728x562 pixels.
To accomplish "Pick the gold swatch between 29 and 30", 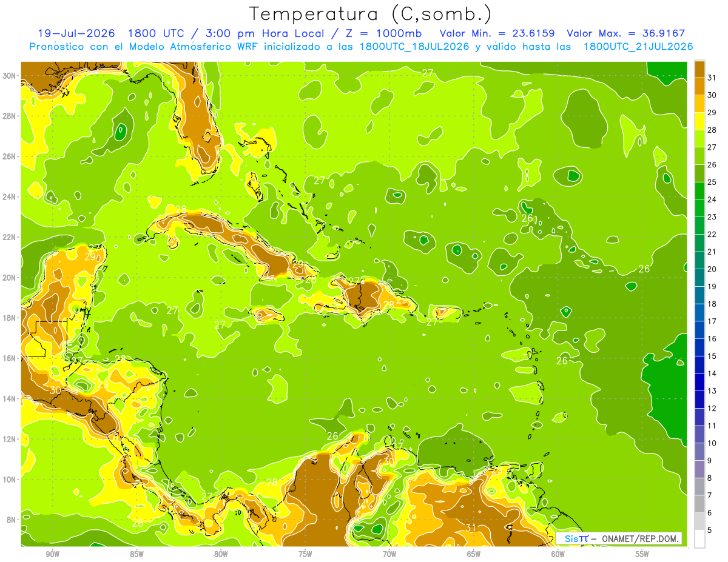I will [699, 104].
